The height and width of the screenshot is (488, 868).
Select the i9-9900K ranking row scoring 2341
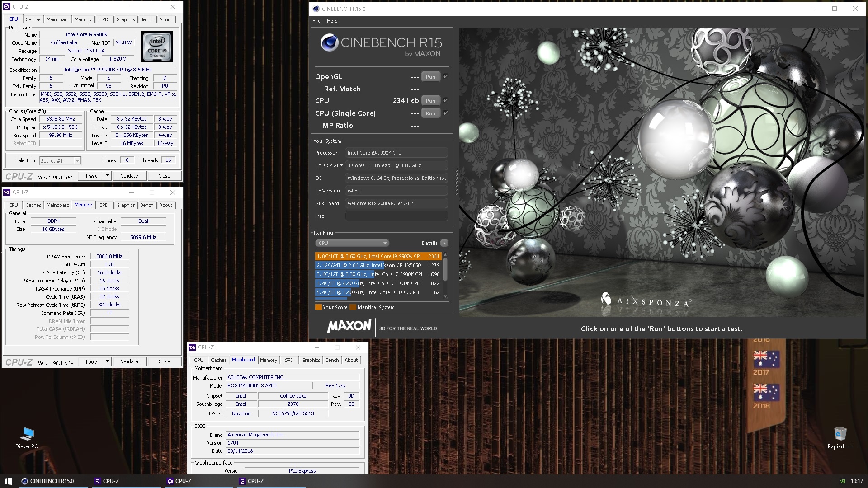[377, 256]
